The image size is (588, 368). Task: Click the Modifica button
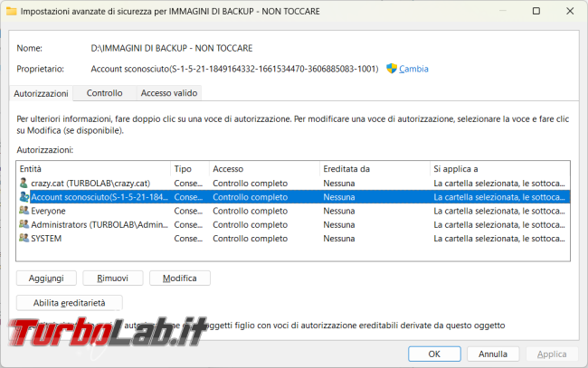pos(180,278)
